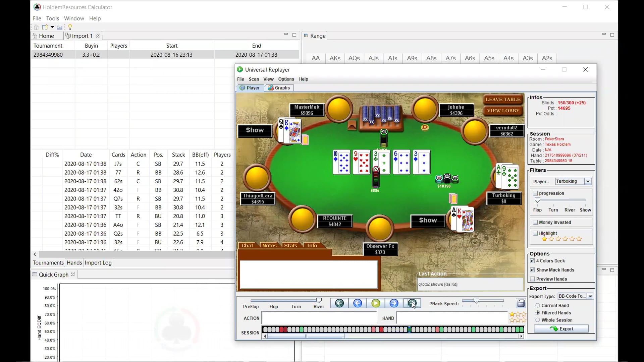The image size is (644, 362).
Task: Adjust the PBack Speed slider handle
Action: tap(476, 300)
